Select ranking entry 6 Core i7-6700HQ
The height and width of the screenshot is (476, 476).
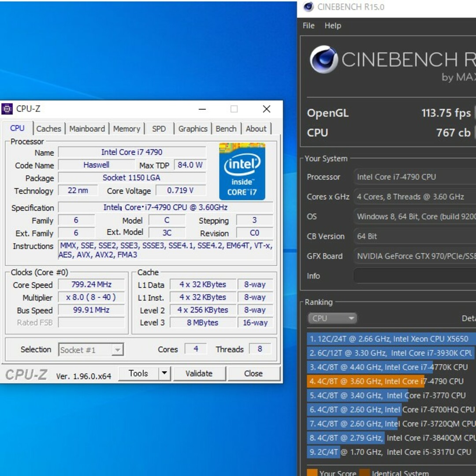click(x=391, y=409)
